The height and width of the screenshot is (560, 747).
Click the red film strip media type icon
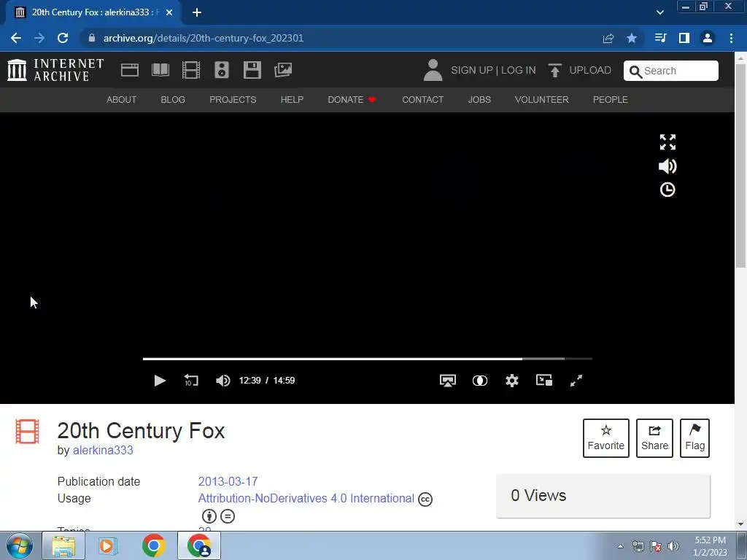[27, 432]
